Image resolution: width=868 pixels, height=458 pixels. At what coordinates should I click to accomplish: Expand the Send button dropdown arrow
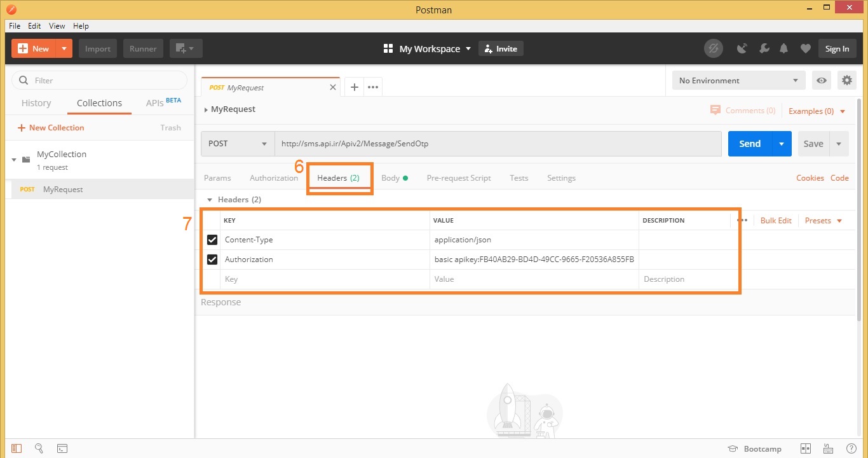pos(782,144)
